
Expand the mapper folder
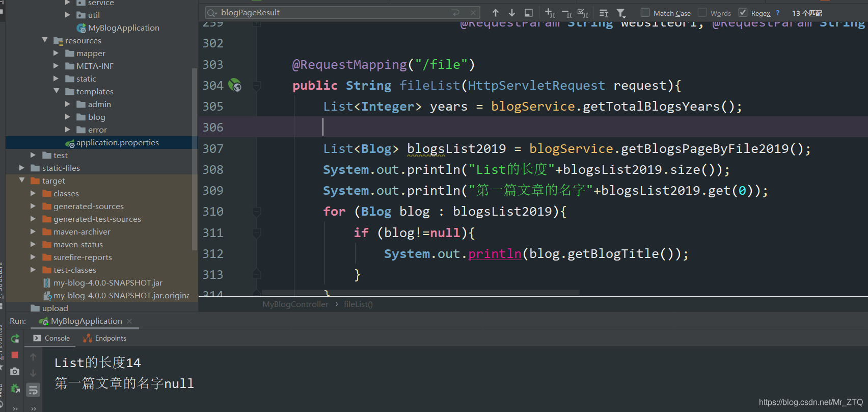[56, 53]
